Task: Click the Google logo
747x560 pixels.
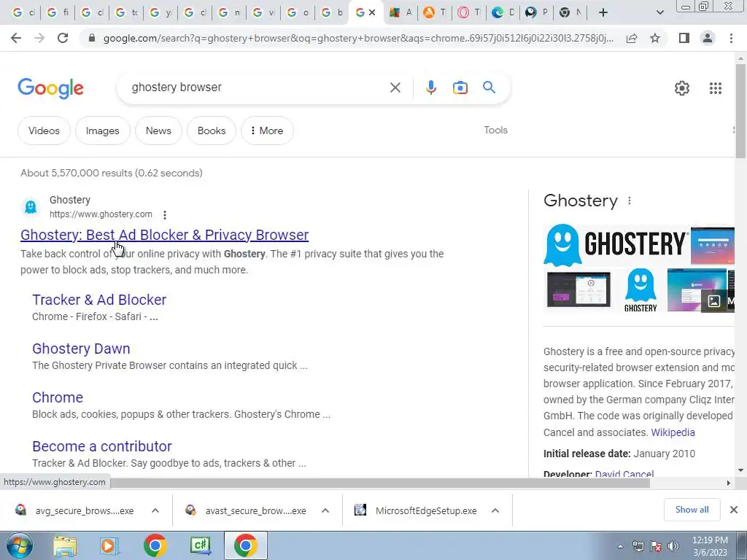Action: [x=50, y=88]
